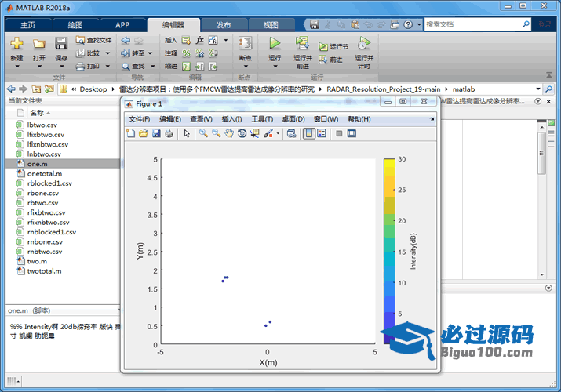Click the Desktop path segment

(93, 89)
